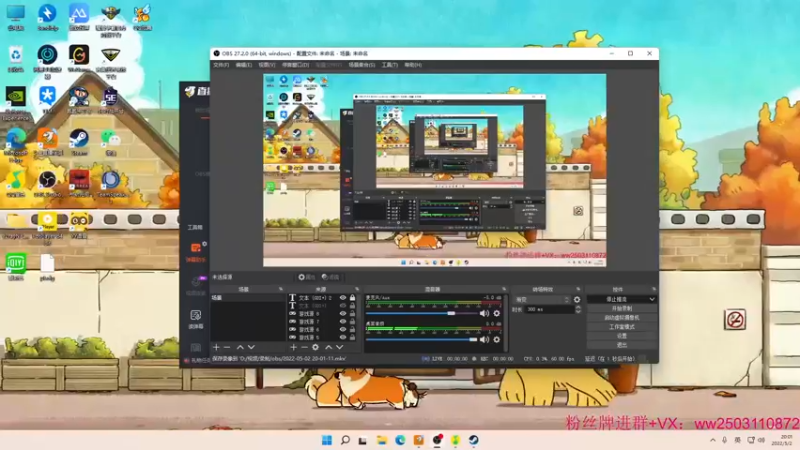
Task: Open the Steam desktop shortcut
Action: (79, 141)
